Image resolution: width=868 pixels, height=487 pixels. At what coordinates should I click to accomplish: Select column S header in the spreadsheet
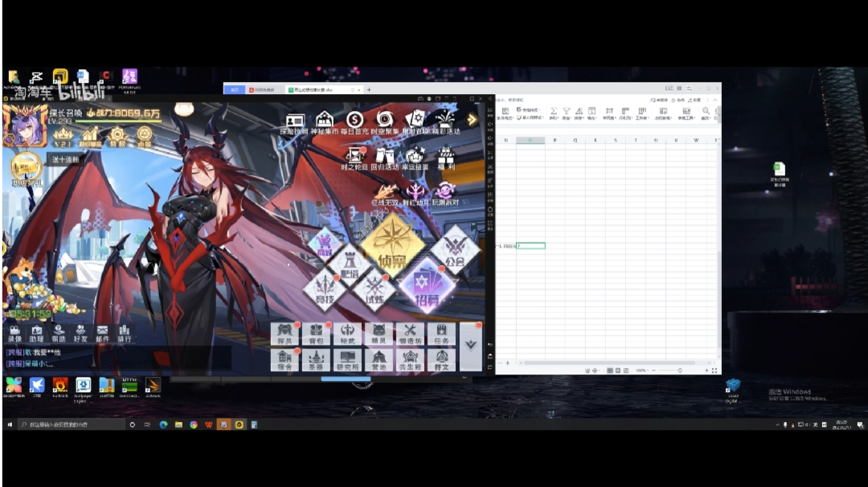pyautogui.click(x=616, y=140)
